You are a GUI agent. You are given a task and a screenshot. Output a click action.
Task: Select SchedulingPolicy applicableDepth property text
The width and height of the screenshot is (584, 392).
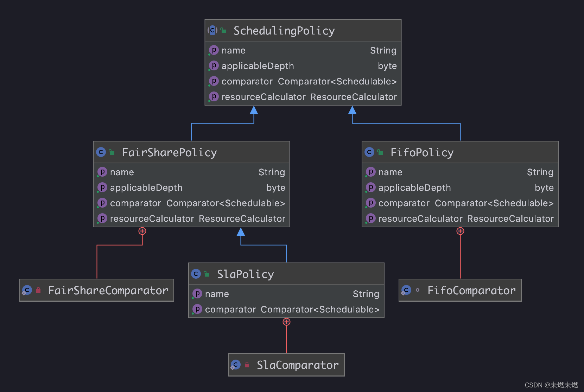(x=258, y=66)
